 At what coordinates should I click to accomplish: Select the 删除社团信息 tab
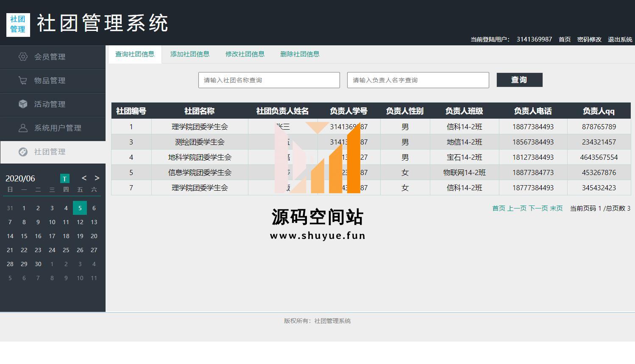300,54
